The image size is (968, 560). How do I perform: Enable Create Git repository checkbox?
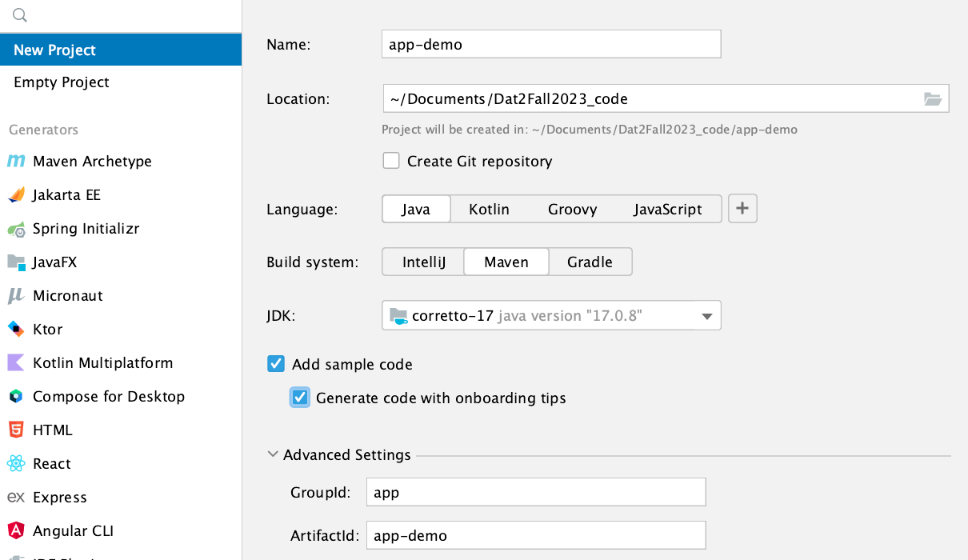(391, 162)
